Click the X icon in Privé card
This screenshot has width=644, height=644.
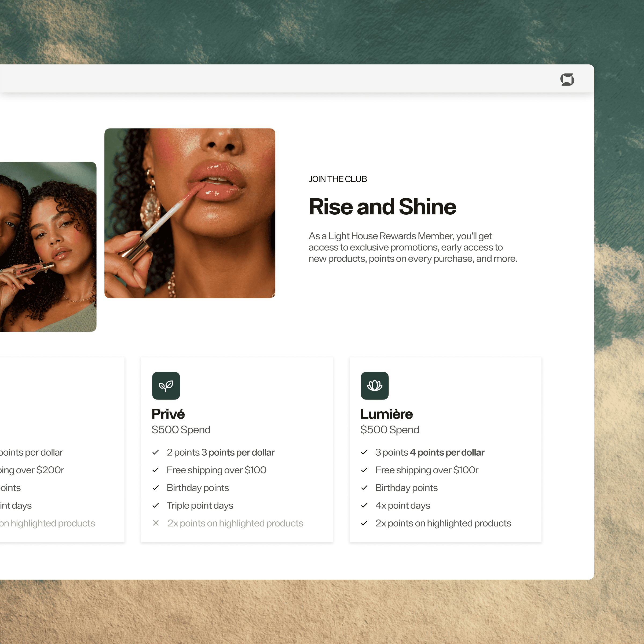(x=156, y=523)
